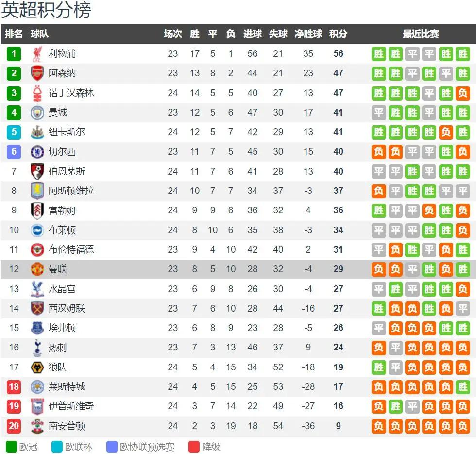The height and width of the screenshot is (454, 476).
Task: Click the red 降级 legend swatch
Action: pos(194,447)
